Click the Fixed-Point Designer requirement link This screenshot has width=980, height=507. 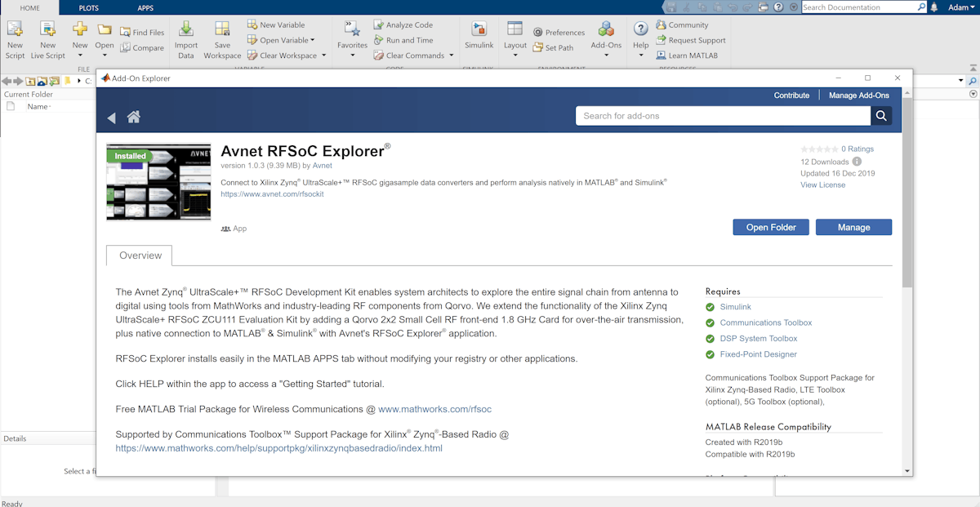[x=758, y=354]
